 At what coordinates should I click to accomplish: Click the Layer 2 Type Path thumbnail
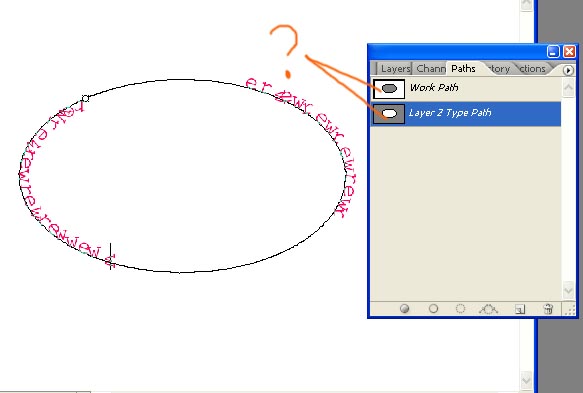coord(389,114)
